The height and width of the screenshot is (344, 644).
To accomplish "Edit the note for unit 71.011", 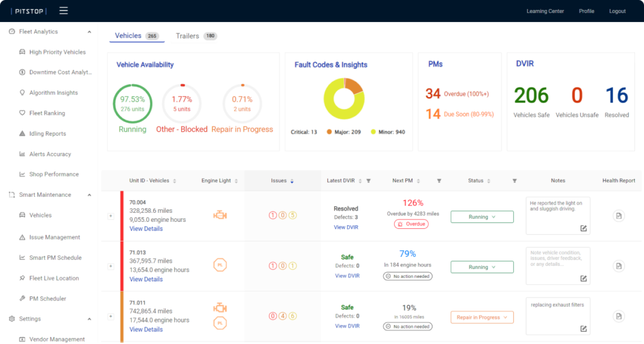I will click(583, 328).
